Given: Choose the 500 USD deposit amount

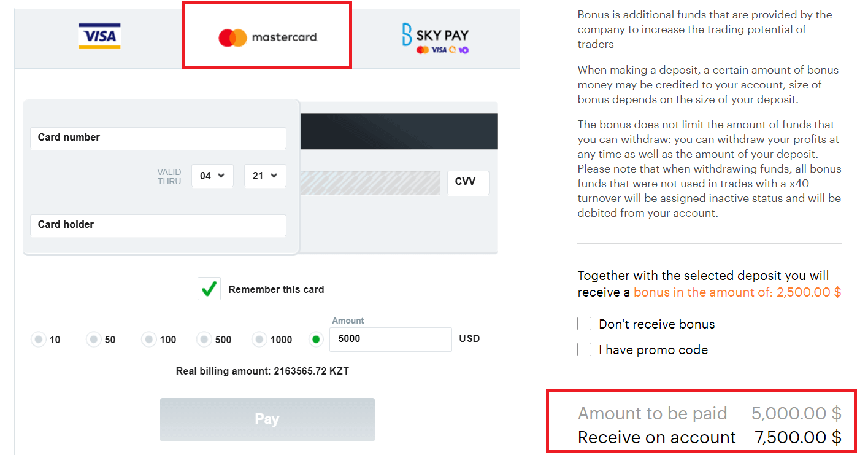Looking at the screenshot, I should coord(204,339).
